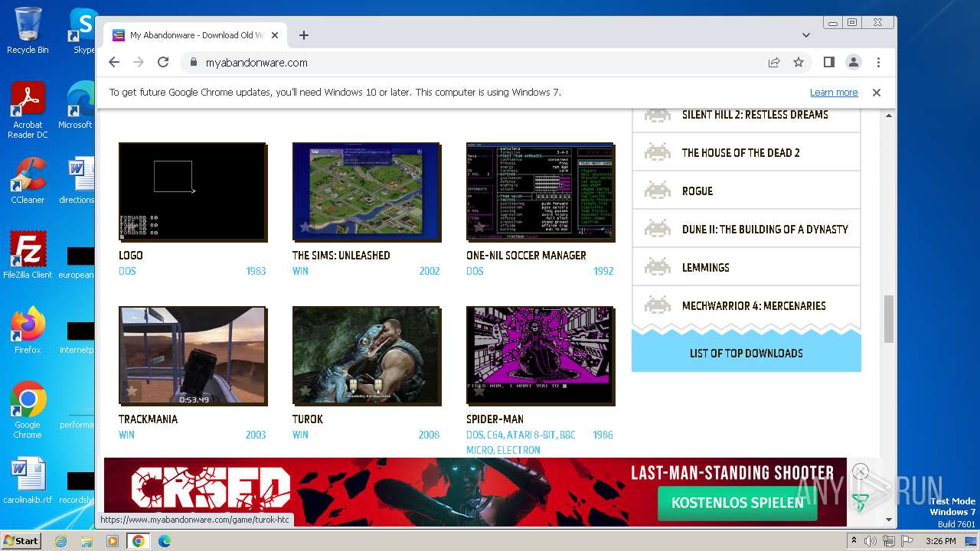This screenshot has width=980, height=551.
Task: Click the WIN platform under The Sims: Unleashed
Action: point(300,271)
